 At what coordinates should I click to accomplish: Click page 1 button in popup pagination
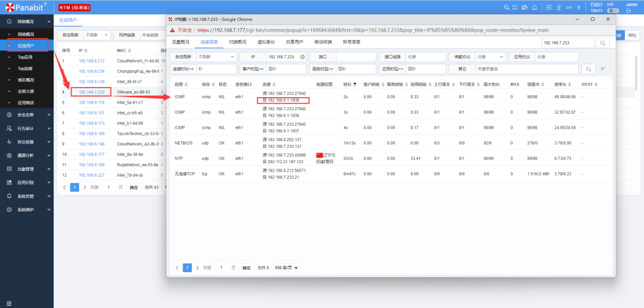(187, 268)
